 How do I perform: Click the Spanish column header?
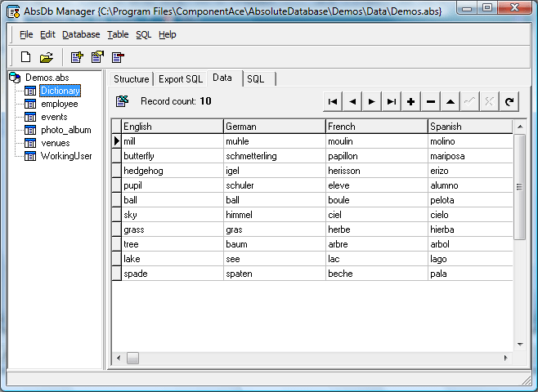(470, 127)
